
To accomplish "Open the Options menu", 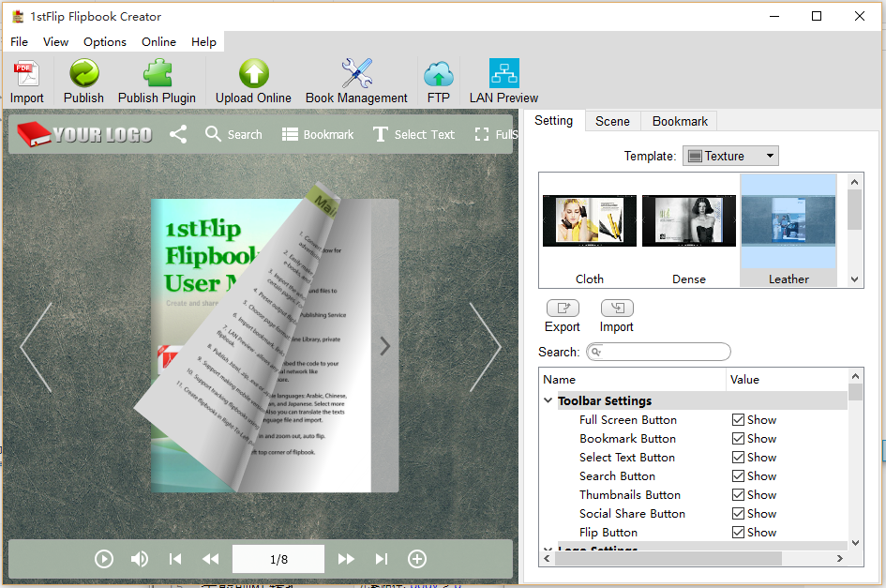I will (x=104, y=41).
